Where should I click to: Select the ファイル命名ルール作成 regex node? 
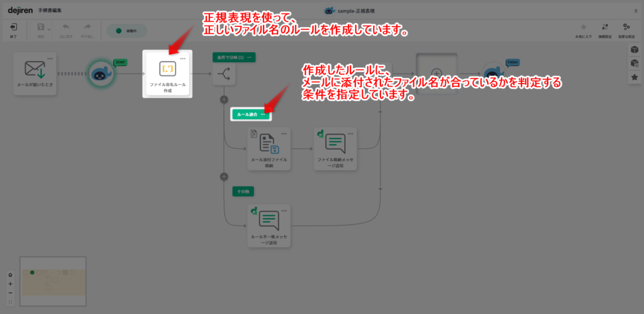[x=167, y=73]
